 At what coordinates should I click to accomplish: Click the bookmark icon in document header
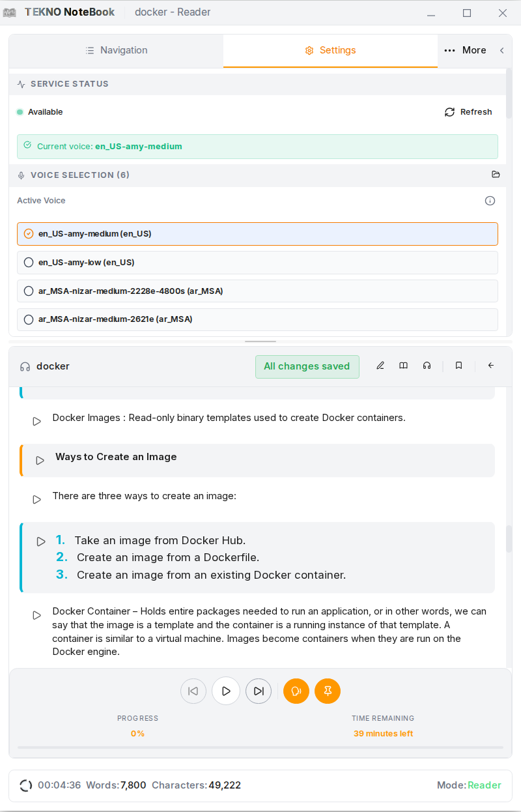click(459, 366)
